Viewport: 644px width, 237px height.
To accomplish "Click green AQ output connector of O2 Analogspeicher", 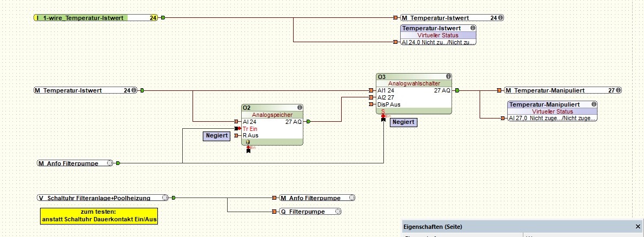I will click(x=308, y=122).
